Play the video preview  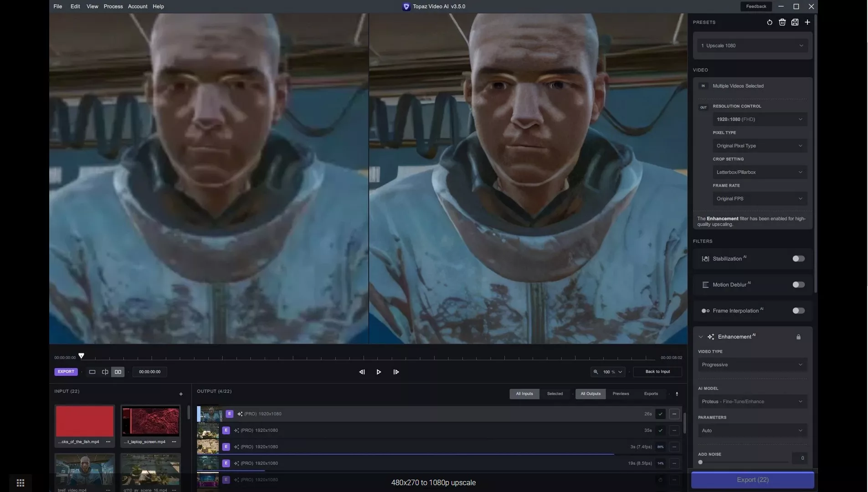click(x=379, y=372)
